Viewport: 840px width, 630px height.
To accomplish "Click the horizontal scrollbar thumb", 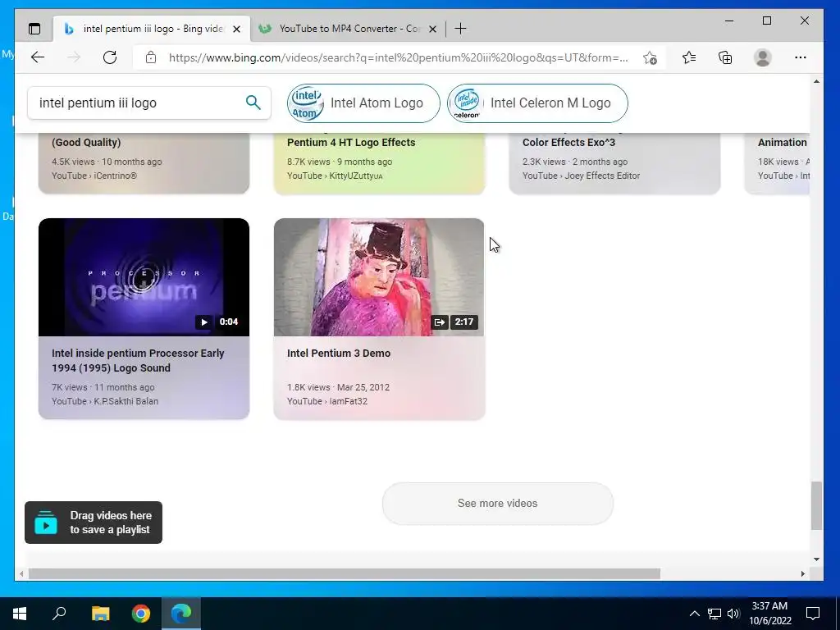I will [344, 573].
